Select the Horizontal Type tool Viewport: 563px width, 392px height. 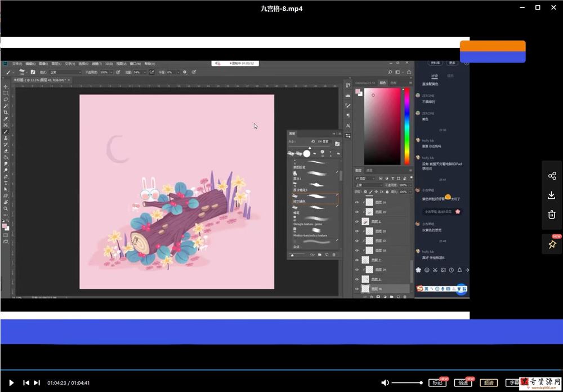pos(6,183)
